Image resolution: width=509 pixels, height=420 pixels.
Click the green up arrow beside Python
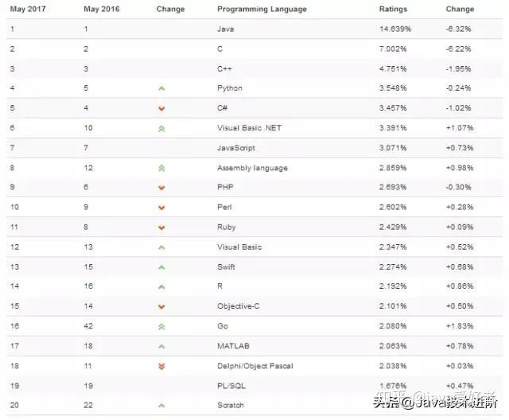pos(161,88)
